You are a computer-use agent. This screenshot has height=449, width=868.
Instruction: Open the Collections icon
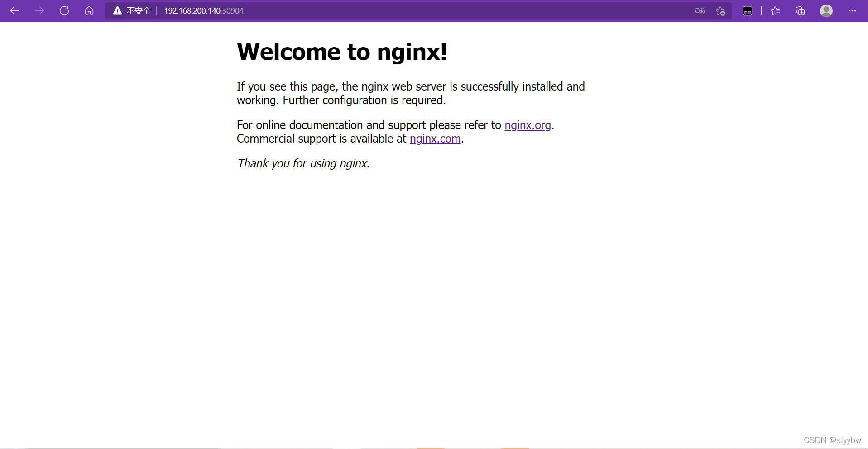[800, 10]
